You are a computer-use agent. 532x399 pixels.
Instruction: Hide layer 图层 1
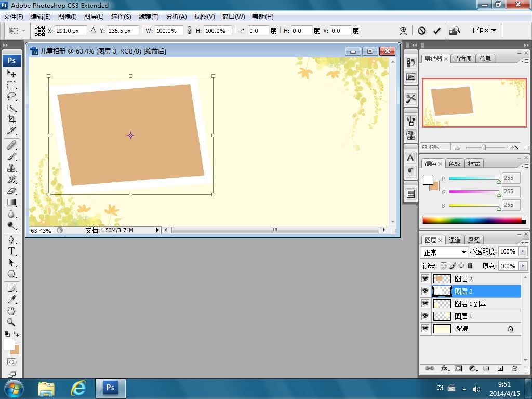click(x=425, y=316)
